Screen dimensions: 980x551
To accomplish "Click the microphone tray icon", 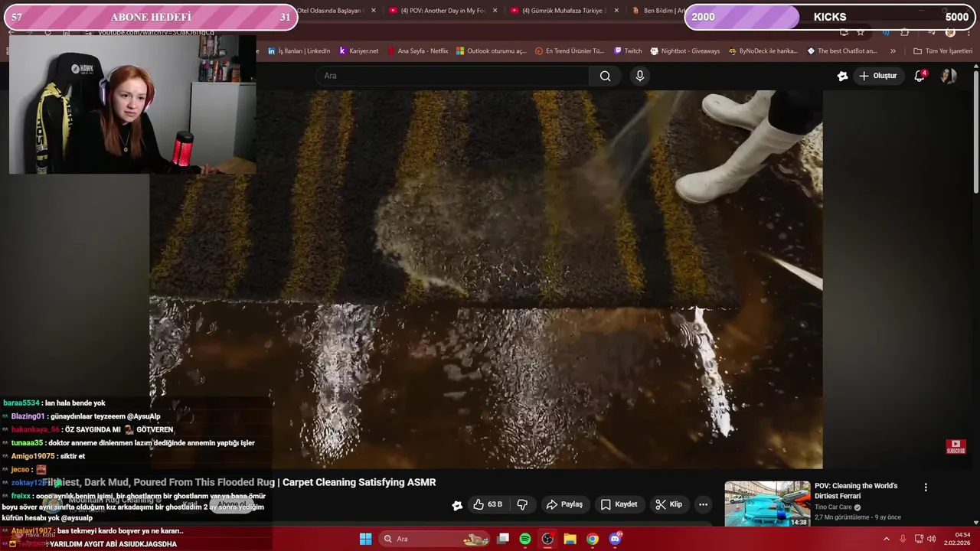I will coord(903,539).
